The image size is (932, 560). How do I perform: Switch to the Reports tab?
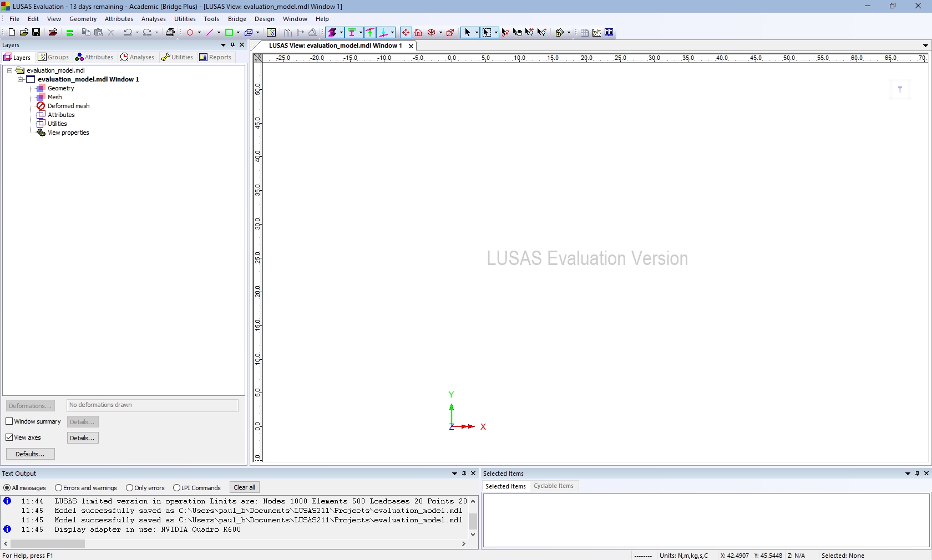pyautogui.click(x=215, y=57)
